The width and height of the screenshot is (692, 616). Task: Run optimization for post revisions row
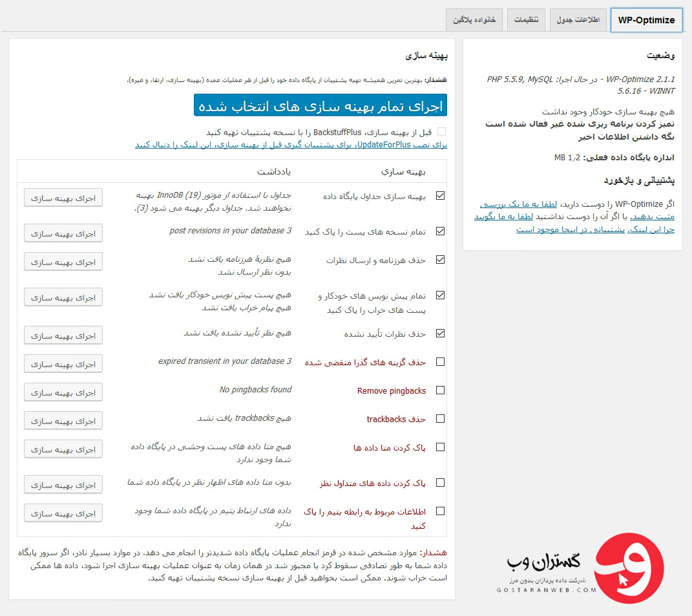coord(63,233)
